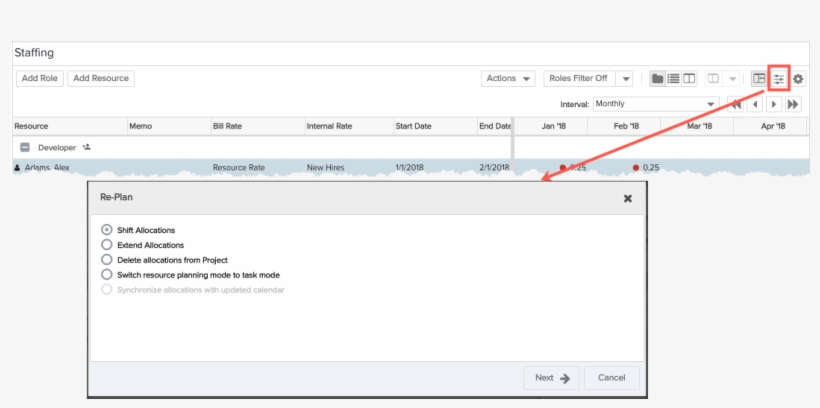Click the Feb '18 timeline column header
This screenshot has width=820, height=408.
pos(626,126)
